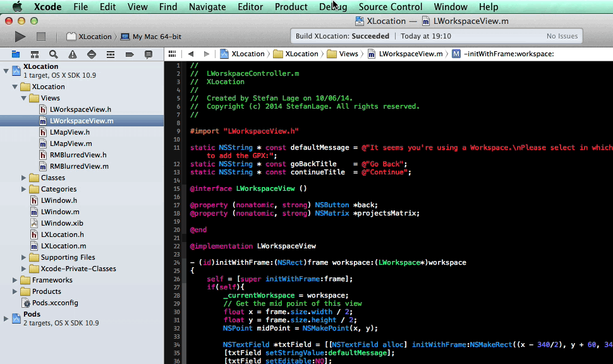This screenshot has height=364, width=613.
Task: Stop the running task
Action: pyautogui.click(x=41, y=37)
